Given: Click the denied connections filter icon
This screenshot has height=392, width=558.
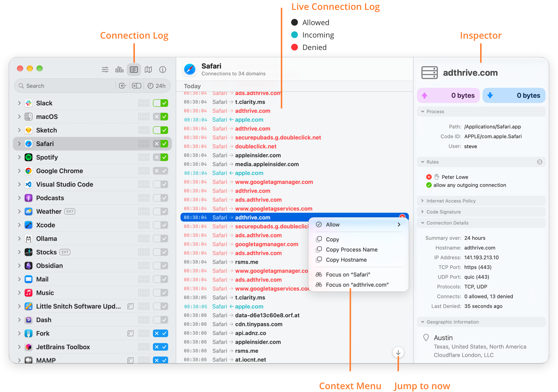Looking at the screenshot, I should [137, 86].
